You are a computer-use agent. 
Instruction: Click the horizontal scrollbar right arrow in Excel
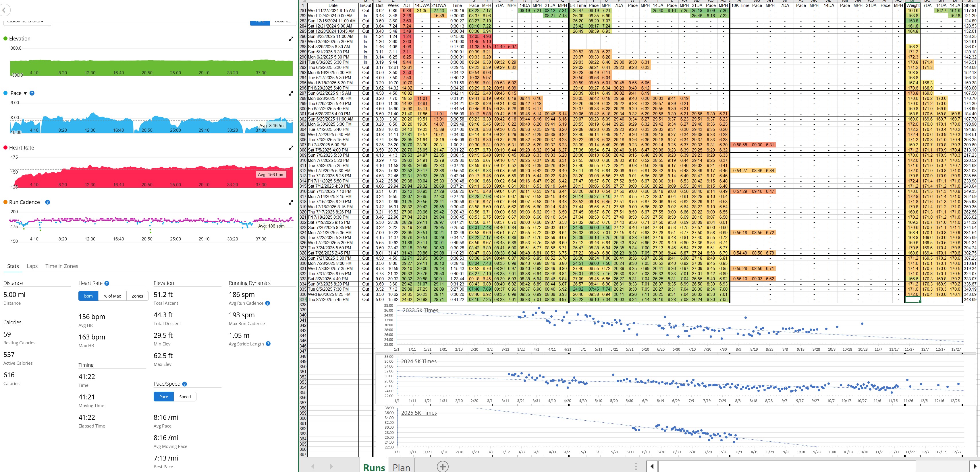[x=974, y=466]
